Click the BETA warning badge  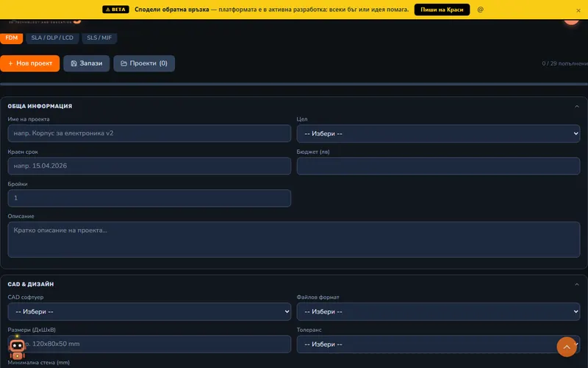115,10
